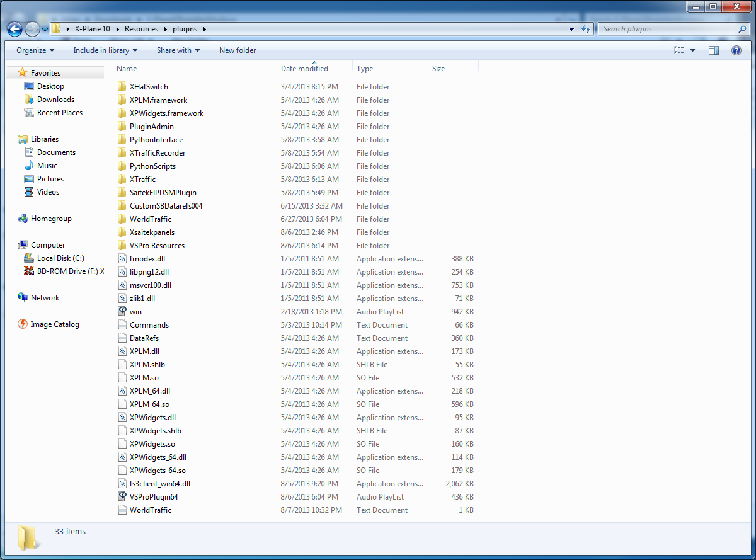
Task: Select the fmodex.dll file icon
Action: 122,259
